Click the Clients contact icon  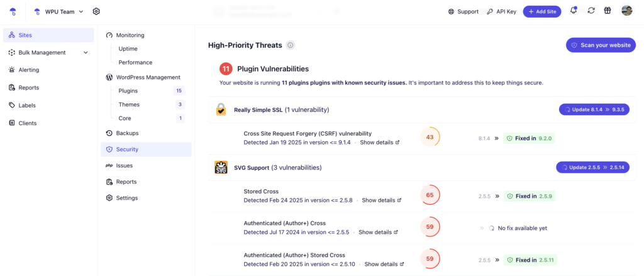point(12,123)
